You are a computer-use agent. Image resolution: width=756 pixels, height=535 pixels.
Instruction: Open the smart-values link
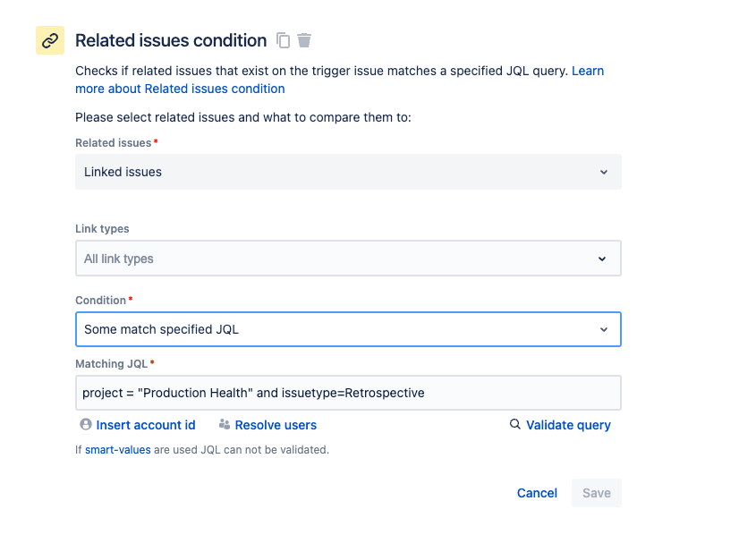117,450
